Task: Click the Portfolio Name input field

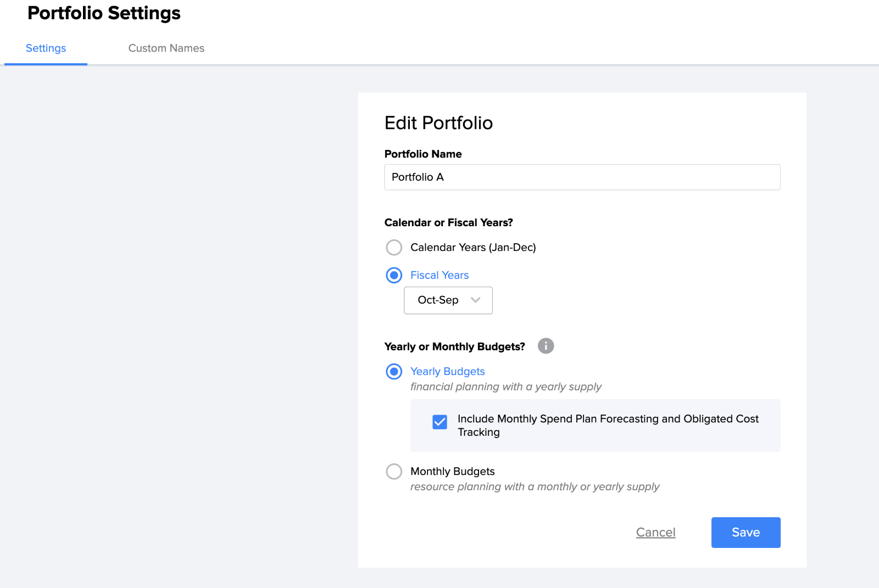Action: pos(582,177)
